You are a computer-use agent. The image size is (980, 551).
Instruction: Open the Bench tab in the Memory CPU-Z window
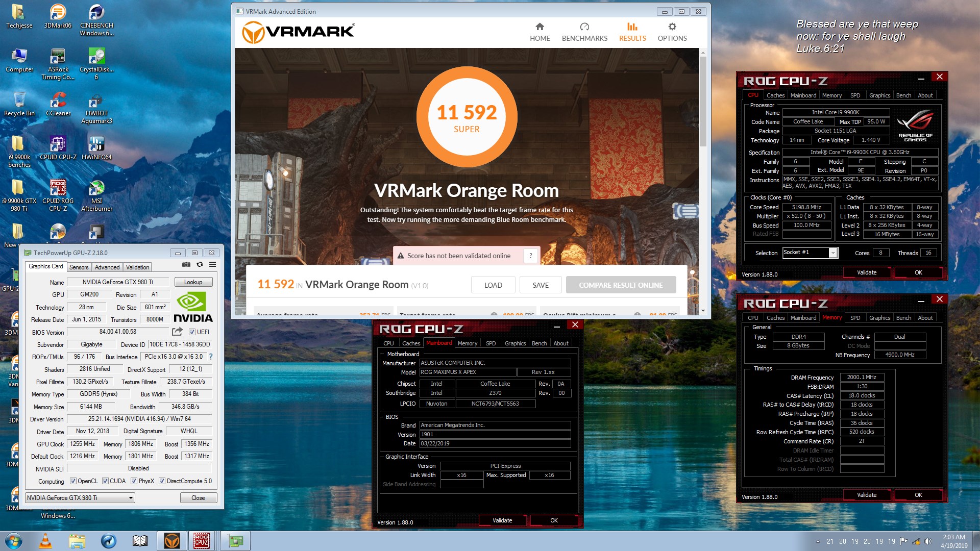coord(903,318)
